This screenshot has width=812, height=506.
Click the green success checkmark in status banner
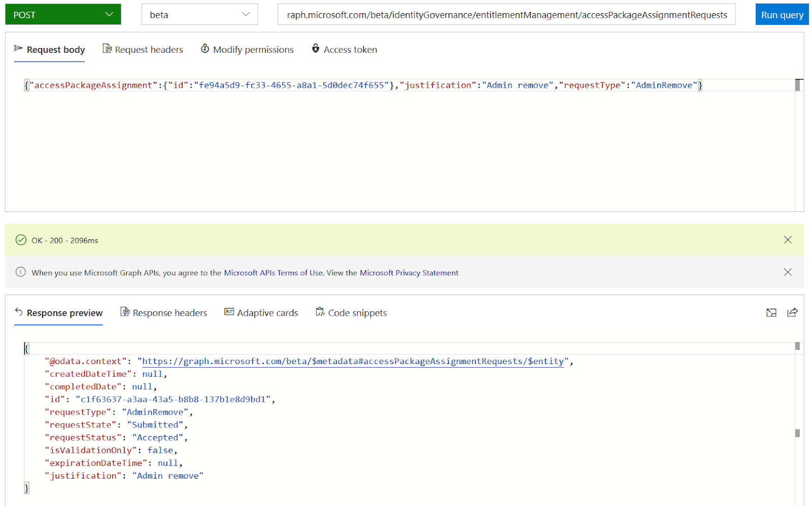pos(21,240)
